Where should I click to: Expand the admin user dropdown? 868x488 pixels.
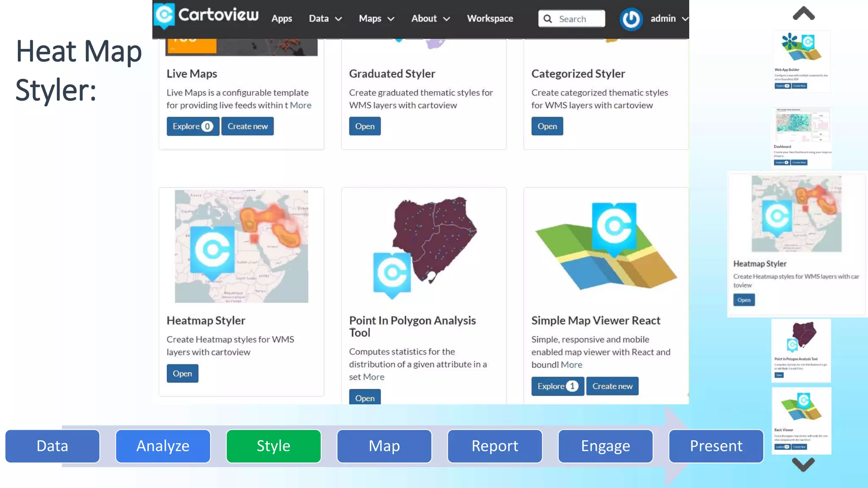pos(669,19)
